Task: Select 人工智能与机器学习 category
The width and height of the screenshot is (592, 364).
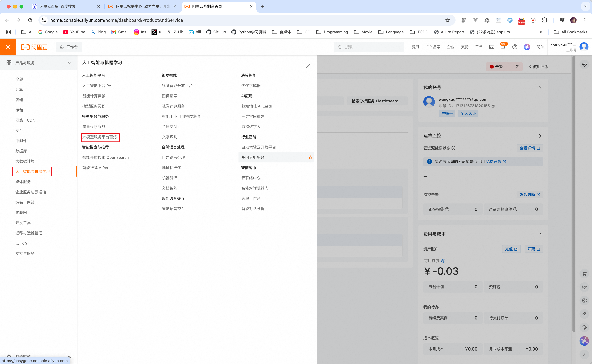Action: coord(33,171)
